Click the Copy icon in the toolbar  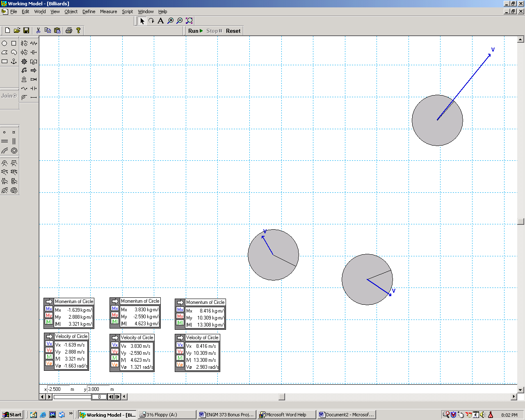(x=48, y=30)
